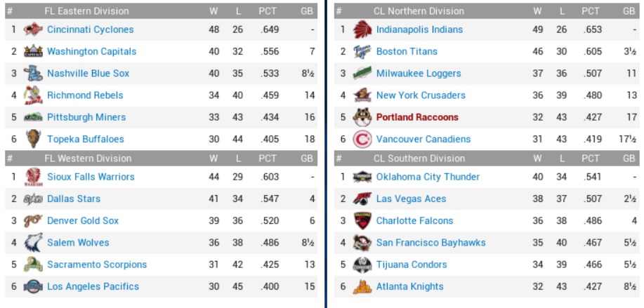This screenshot has width=644, height=308.
Task: Open Denver Gold Sox team link
Action: (x=83, y=221)
